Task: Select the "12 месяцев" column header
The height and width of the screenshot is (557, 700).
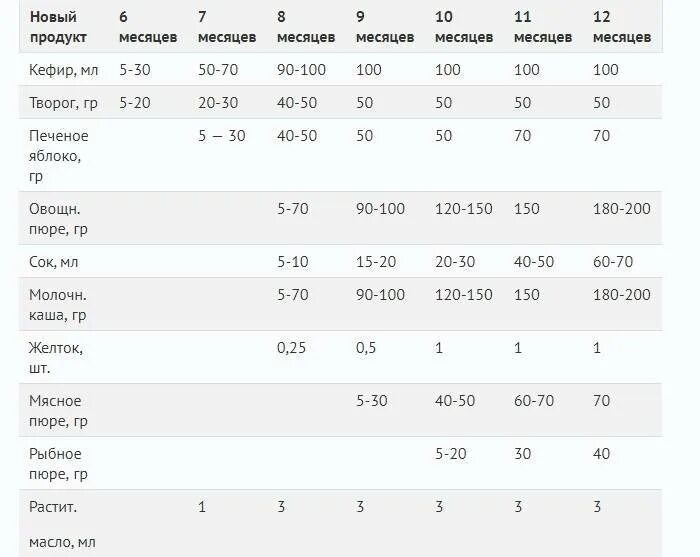Action: point(621,27)
